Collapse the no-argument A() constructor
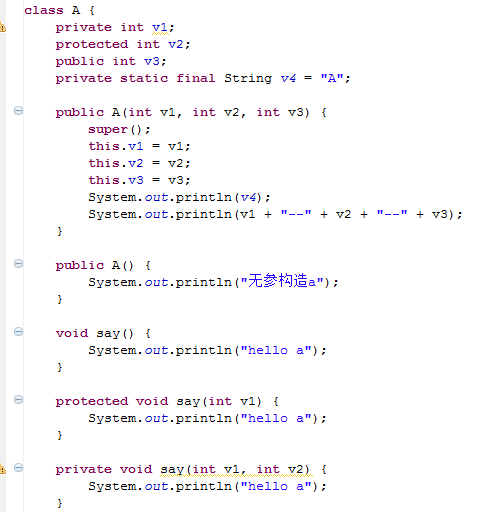488x512 pixels. 18,264
